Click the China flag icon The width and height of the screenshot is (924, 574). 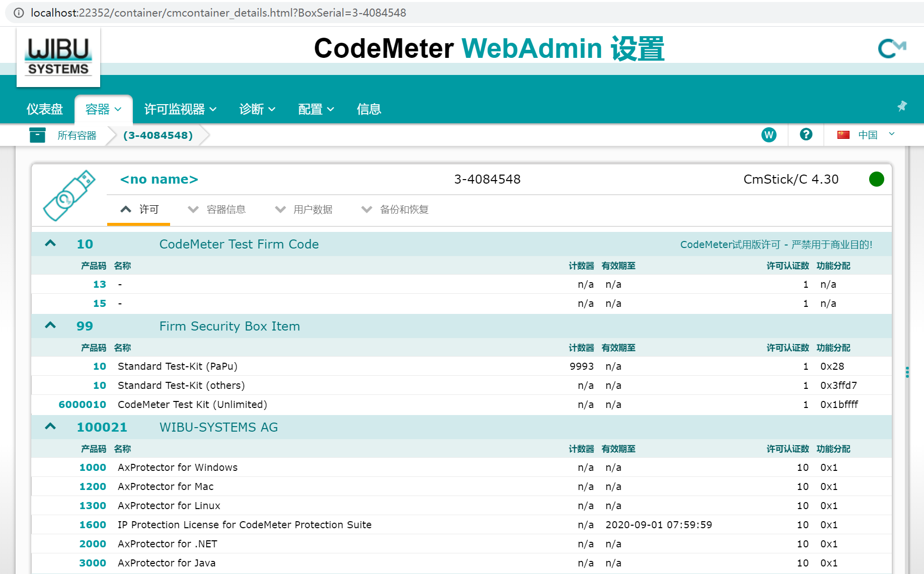[x=843, y=135]
